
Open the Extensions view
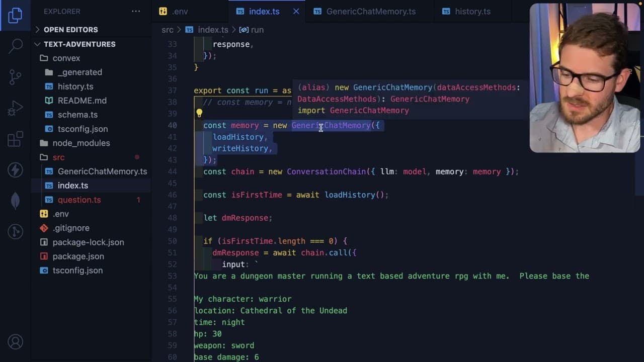15,139
